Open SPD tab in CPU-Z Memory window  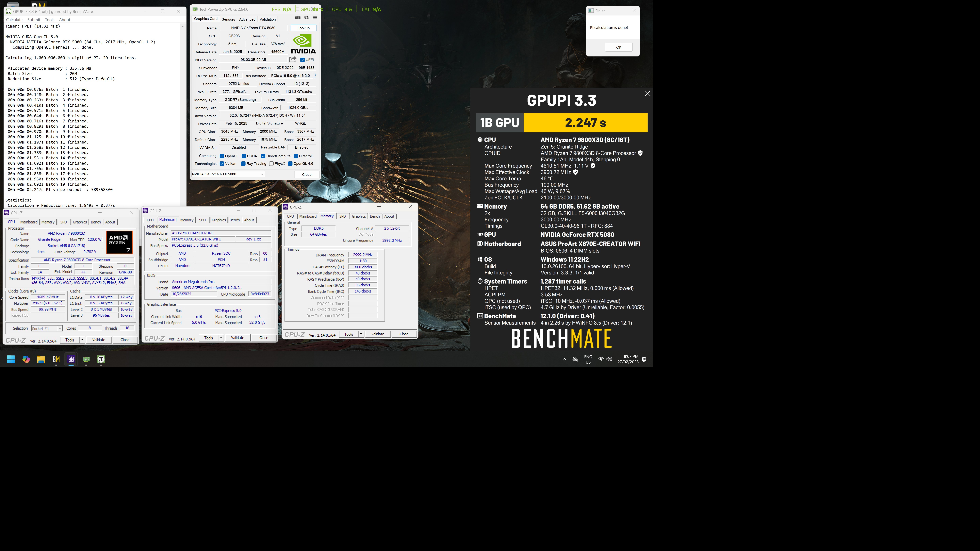(x=342, y=216)
